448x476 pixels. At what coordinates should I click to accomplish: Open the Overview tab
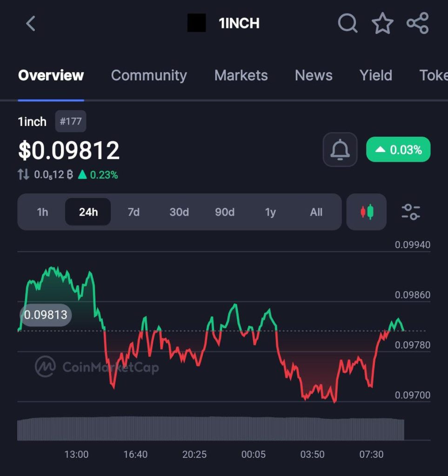(x=51, y=75)
